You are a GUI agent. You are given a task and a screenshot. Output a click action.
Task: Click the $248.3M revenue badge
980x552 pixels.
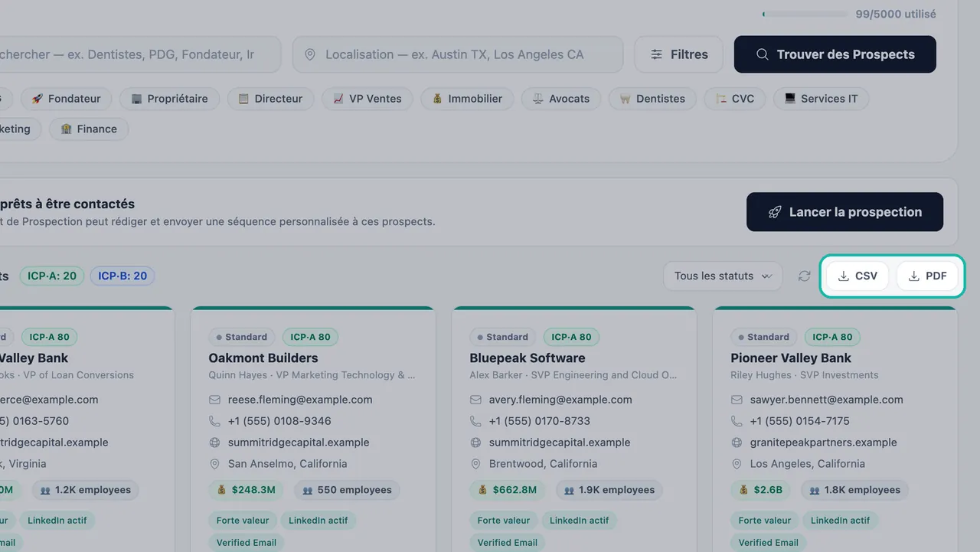point(247,490)
